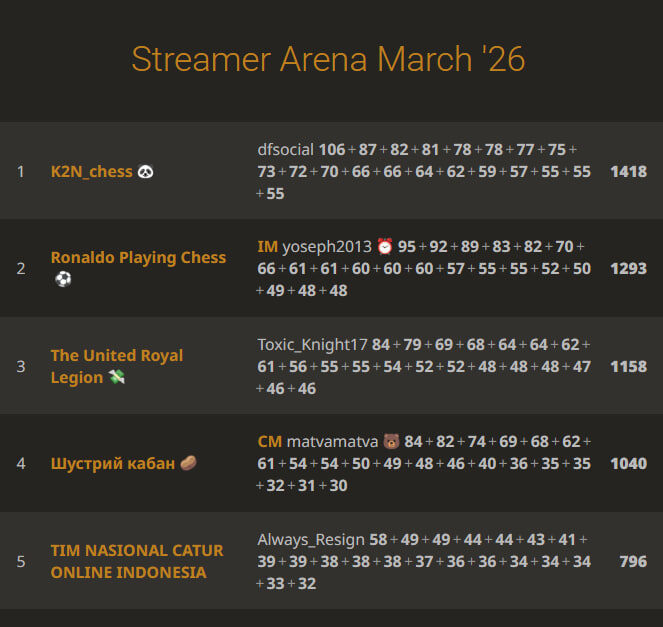Click the potato icon beside Шустрий кабан
This screenshot has width=663, height=627.
coord(188,463)
